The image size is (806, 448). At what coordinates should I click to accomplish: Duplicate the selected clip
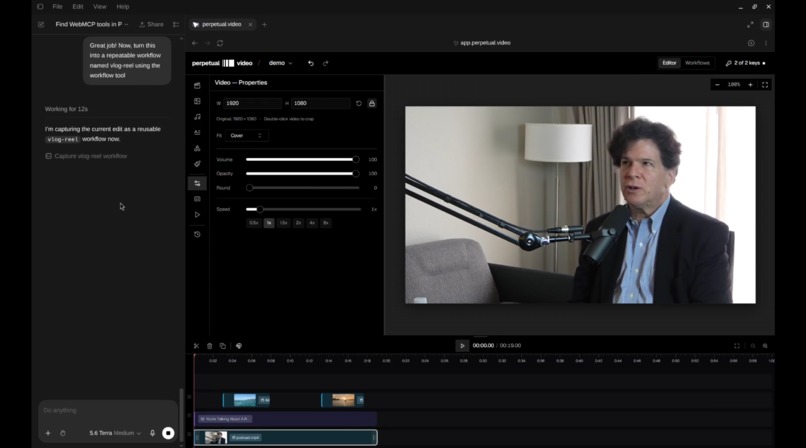223,346
